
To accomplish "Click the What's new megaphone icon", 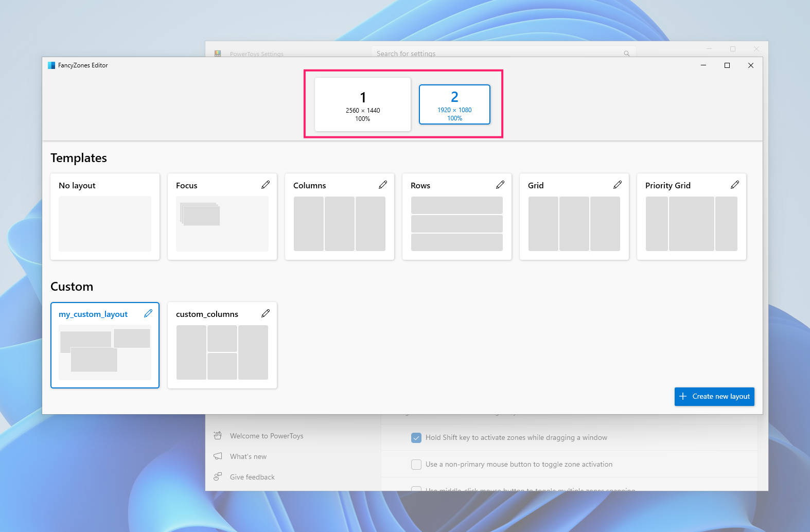I will point(218,456).
